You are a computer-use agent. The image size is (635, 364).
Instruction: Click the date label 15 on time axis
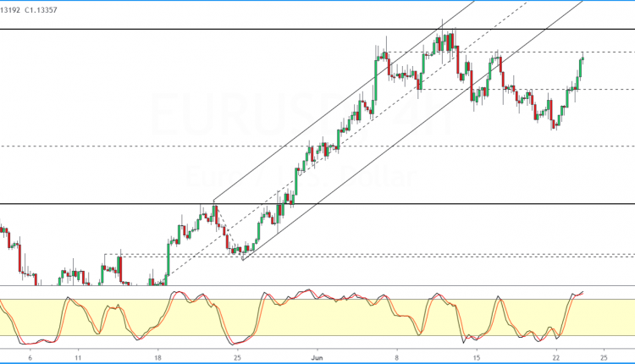click(x=477, y=357)
